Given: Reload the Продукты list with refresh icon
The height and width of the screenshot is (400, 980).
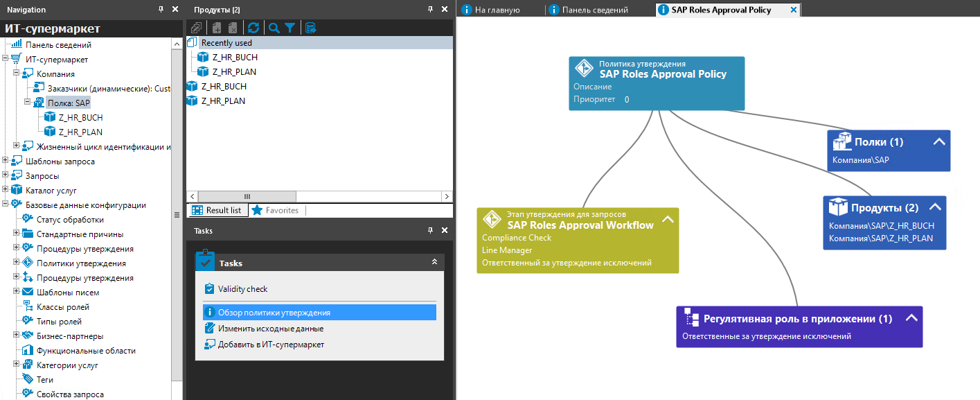Looking at the screenshot, I should (x=253, y=28).
